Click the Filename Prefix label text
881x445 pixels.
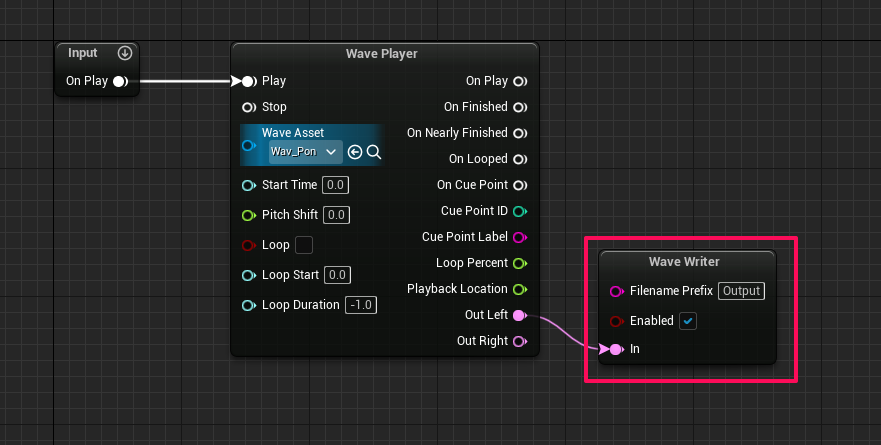coord(671,290)
